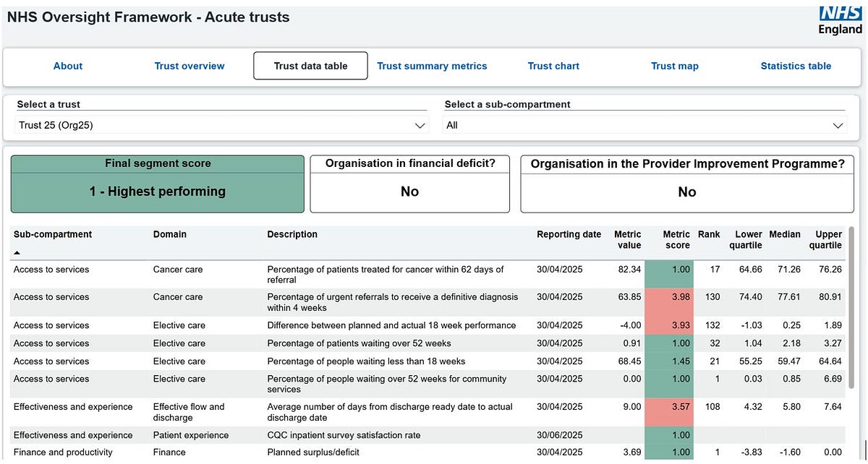
Task: Click description 'Percentage of urgent referrals to receive a definitive diagnosis'
Action: [x=393, y=302]
